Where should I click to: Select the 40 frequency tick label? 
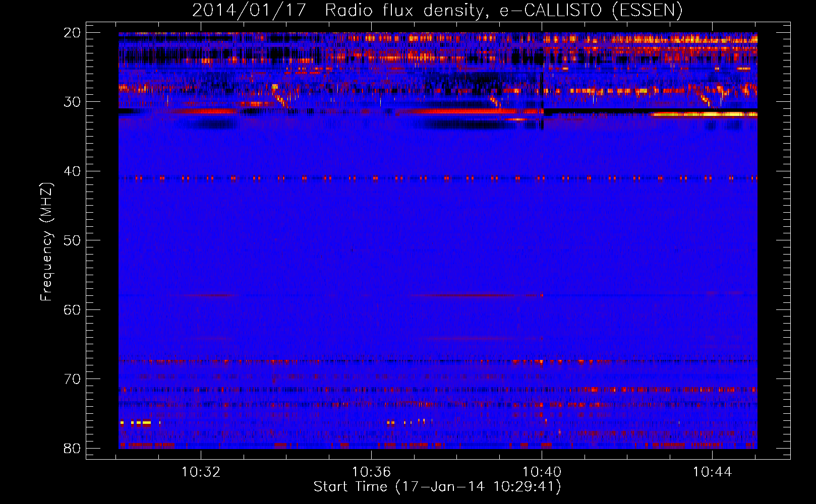coord(72,171)
